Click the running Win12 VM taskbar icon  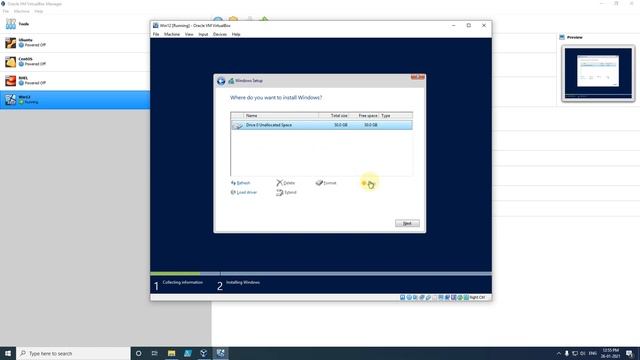click(x=220, y=353)
